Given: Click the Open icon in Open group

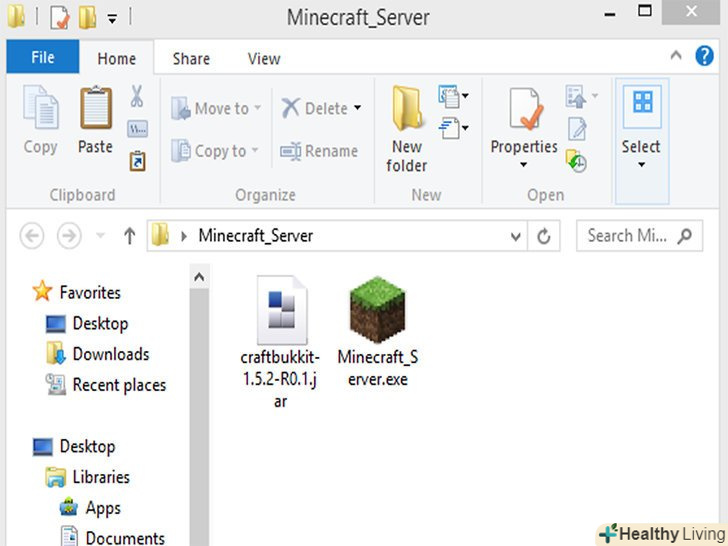Looking at the screenshot, I should [576, 97].
